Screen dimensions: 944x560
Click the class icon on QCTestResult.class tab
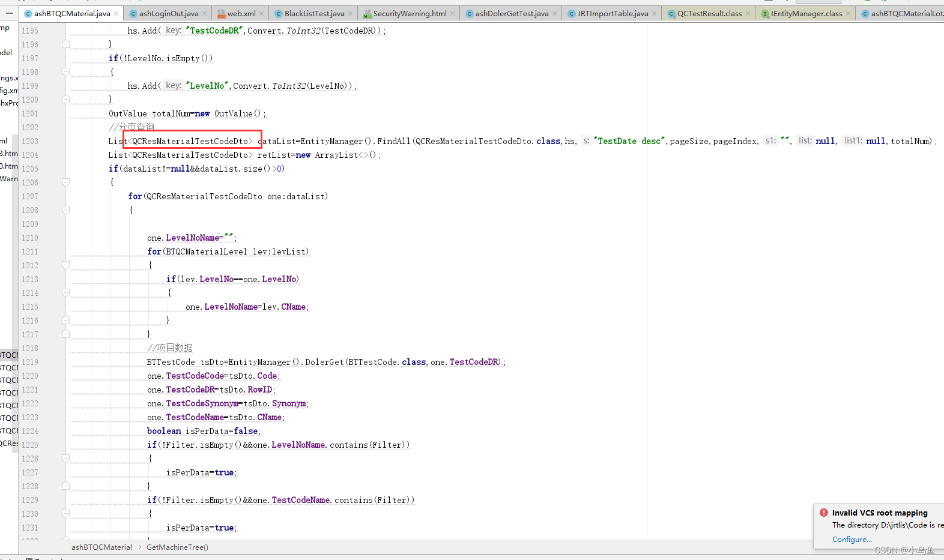point(671,13)
